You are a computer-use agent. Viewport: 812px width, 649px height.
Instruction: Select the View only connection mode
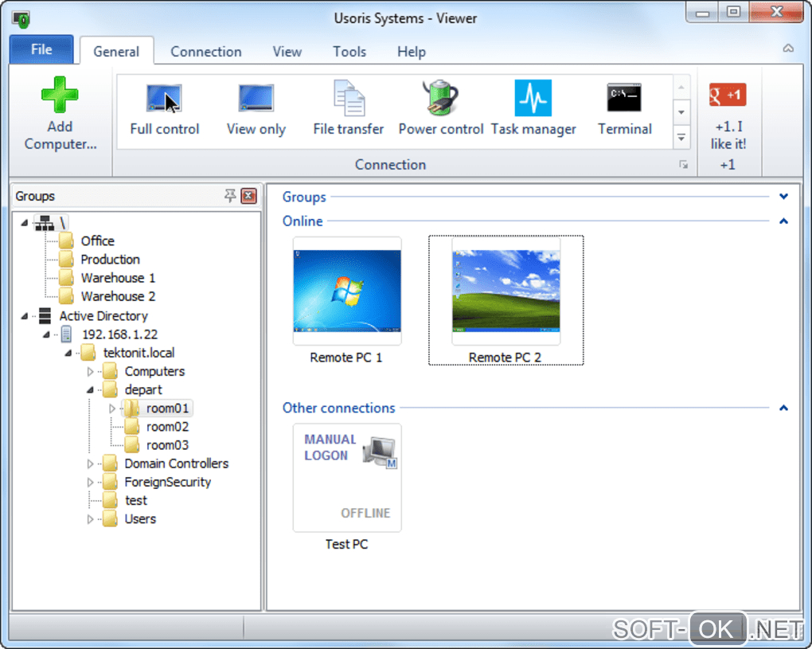tap(256, 109)
